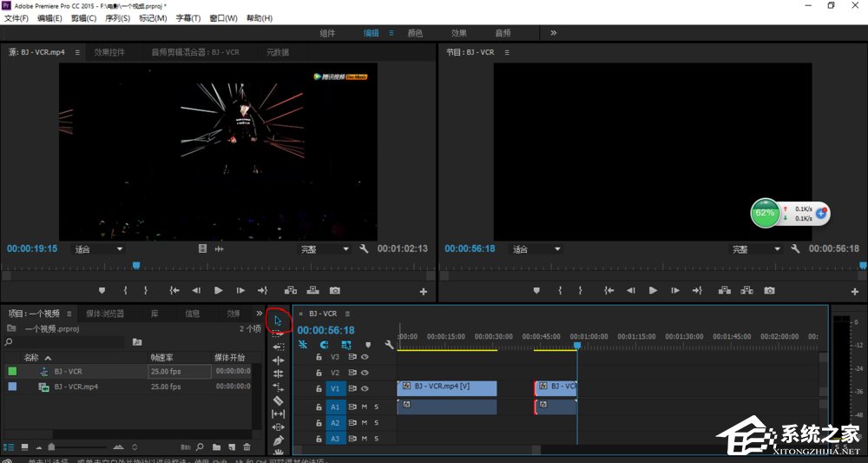Screen dimensions: 868x463
Task: Open 序列(S) menu
Action: pyautogui.click(x=117, y=17)
